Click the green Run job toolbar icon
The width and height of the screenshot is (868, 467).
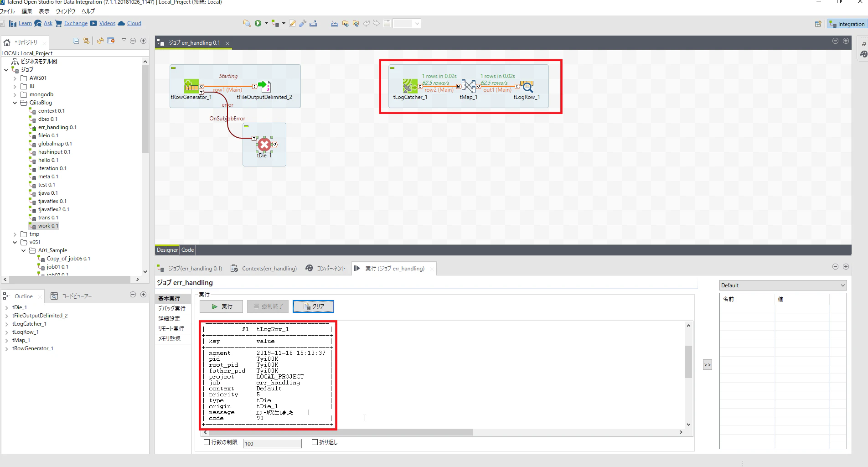pos(258,23)
